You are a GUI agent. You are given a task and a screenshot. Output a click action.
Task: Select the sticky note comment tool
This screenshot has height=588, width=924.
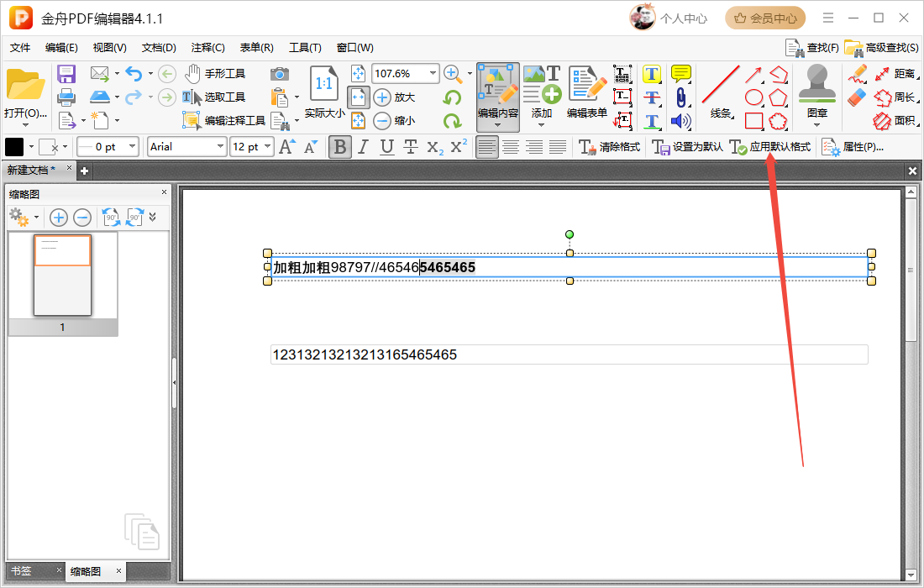pyautogui.click(x=681, y=74)
